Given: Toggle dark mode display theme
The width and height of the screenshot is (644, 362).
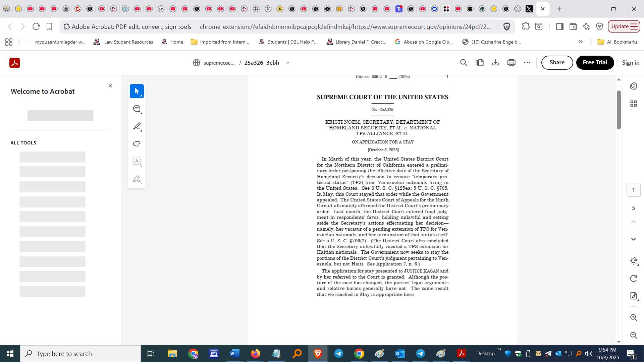Looking at the screenshot, I should click(633, 261).
